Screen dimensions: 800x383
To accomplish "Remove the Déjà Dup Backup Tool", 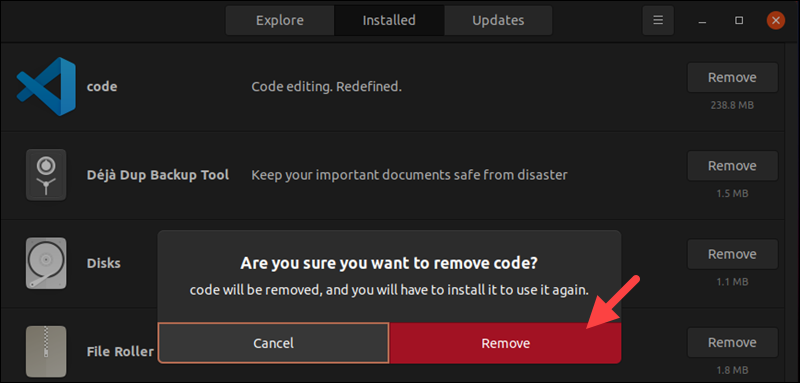I will (732, 166).
